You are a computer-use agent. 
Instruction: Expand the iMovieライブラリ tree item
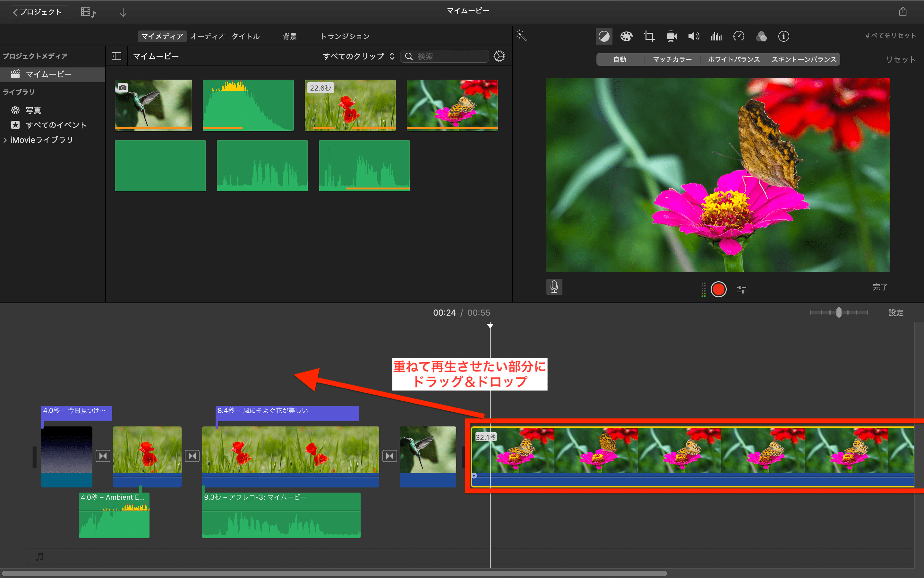click(x=5, y=140)
